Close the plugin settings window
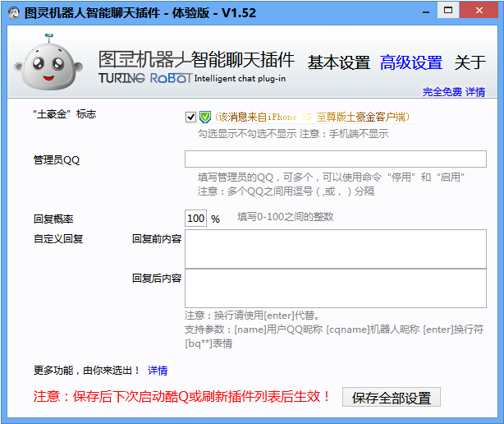Image resolution: width=504 pixels, height=424 pixels. pyautogui.click(x=484, y=10)
